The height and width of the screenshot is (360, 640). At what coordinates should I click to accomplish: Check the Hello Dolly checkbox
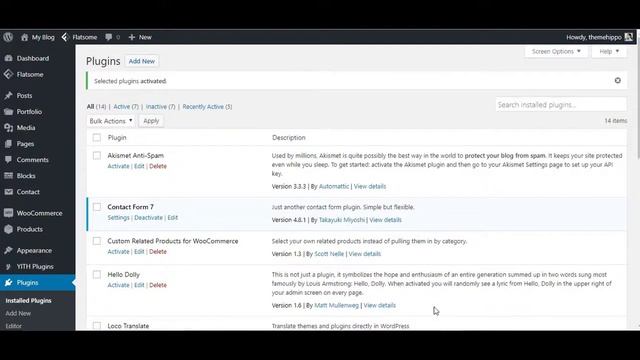tap(97, 274)
